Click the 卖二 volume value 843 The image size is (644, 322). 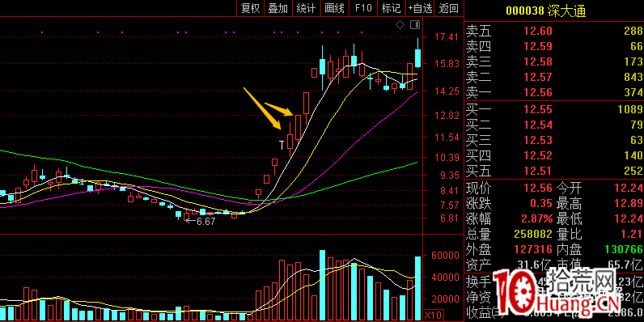click(x=633, y=77)
